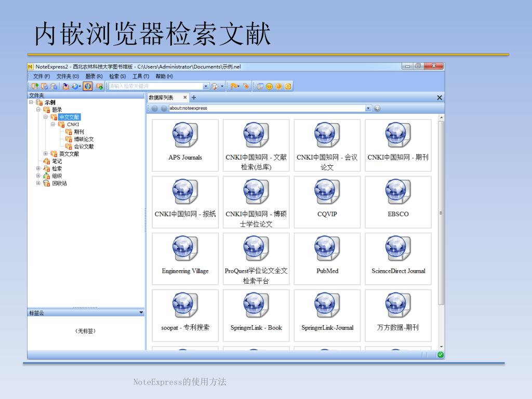Collapse the CNKI tree node
This screenshot has height=399, width=532.
tap(53, 124)
